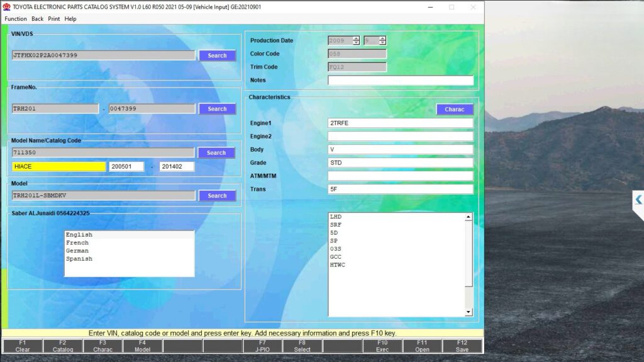Click Search button in Model section
Viewport: 644px width, 362px height.
(x=217, y=196)
